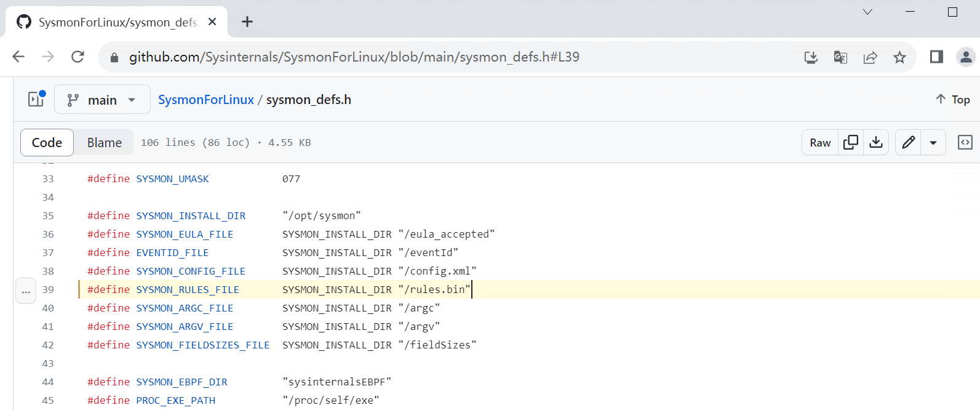Click SYSMON_INSTALL_DIR definition on line 35
The image size is (980, 410).
191,216
